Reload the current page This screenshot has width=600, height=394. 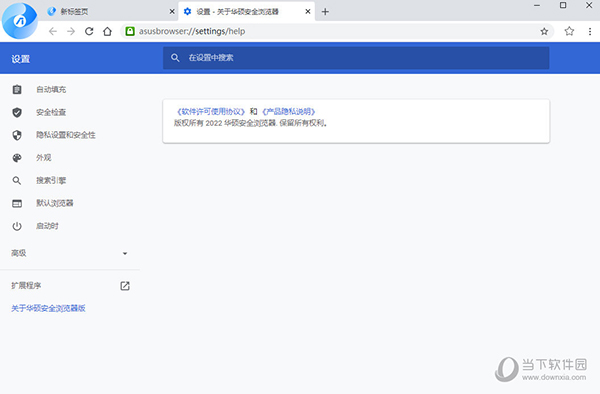[x=89, y=31]
